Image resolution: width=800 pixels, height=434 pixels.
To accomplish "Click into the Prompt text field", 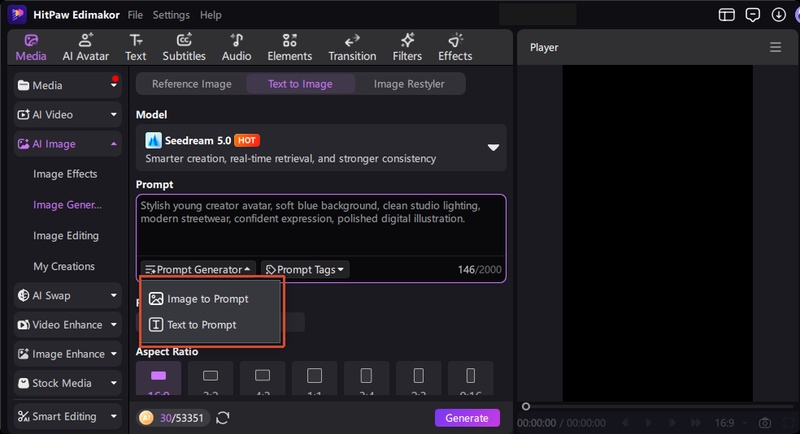I will pyautogui.click(x=321, y=225).
